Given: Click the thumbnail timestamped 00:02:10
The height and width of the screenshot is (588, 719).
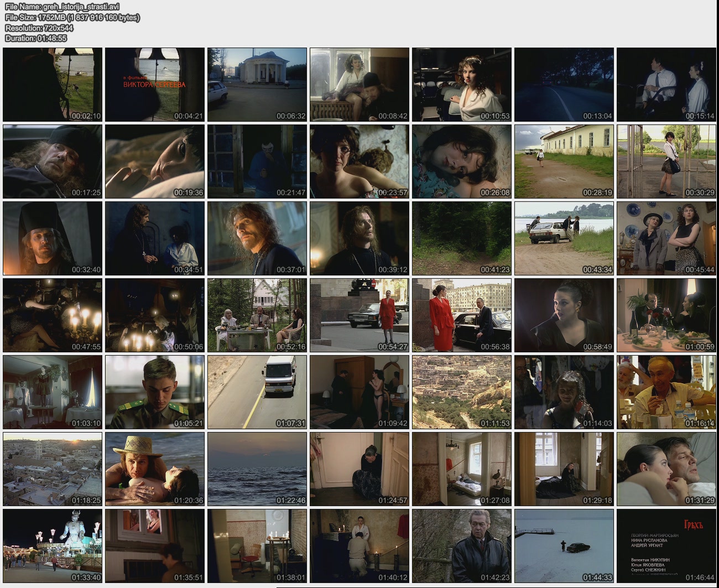Looking at the screenshot, I should (x=53, y=84).
